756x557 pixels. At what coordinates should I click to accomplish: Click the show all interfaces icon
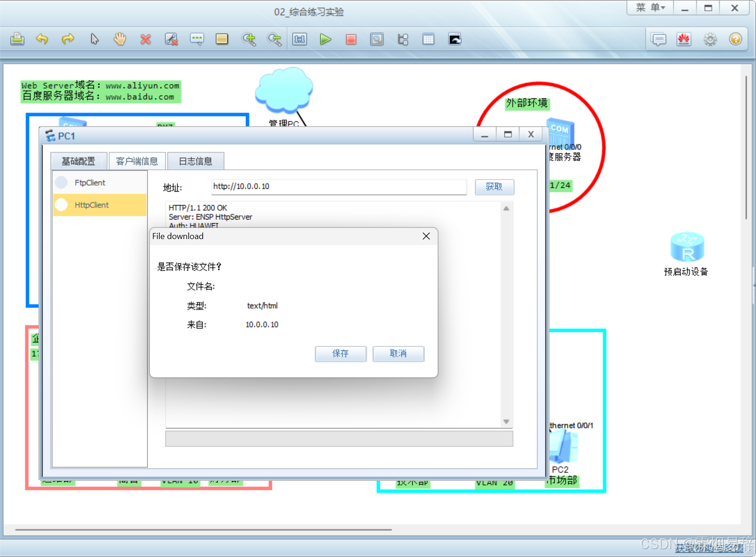point(403,39)
